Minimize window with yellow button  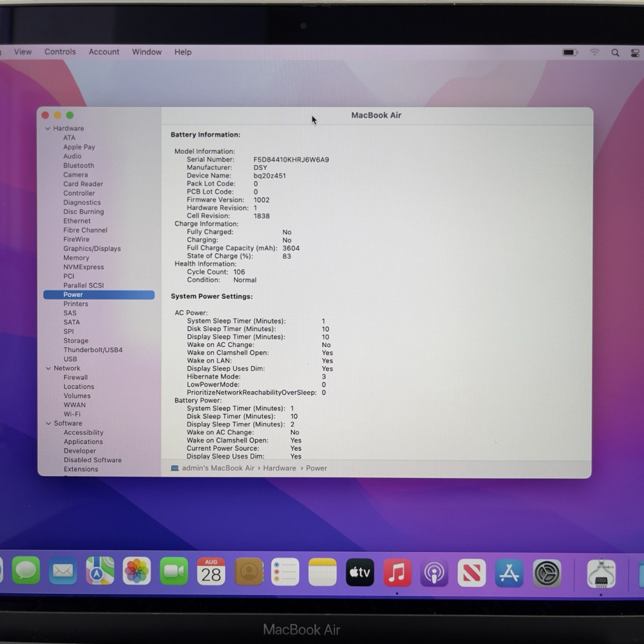click(57, 115)
